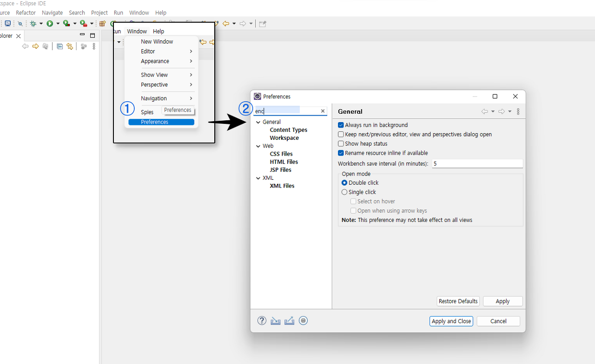Click the skip breakpoints toolbar icon
The height and width of the screenshot is (364, 595).
[20, 24]
